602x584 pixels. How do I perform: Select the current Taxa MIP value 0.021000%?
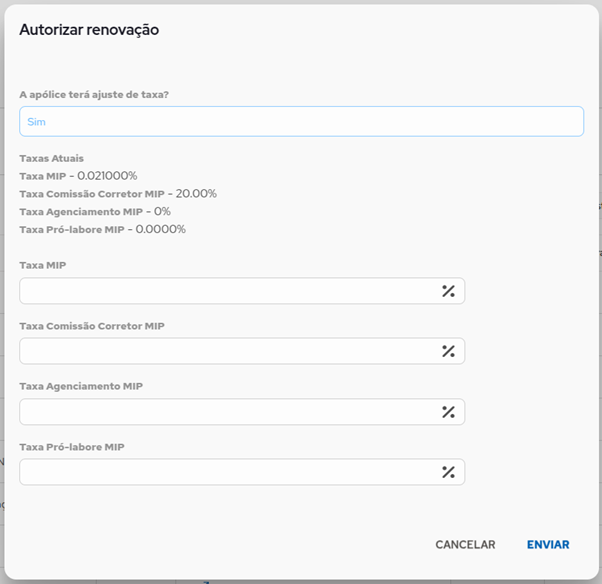coord(107,176)
